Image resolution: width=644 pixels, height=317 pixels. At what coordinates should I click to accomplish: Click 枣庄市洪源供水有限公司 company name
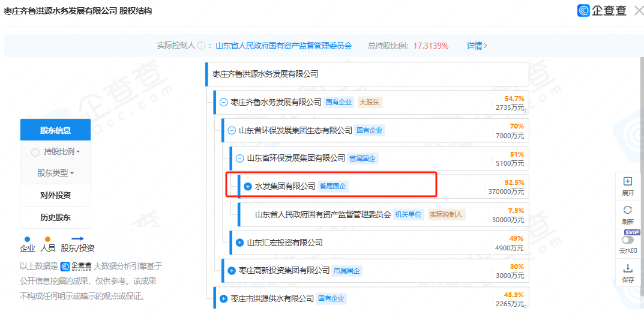pyautogui.click(x=272, y=298)
